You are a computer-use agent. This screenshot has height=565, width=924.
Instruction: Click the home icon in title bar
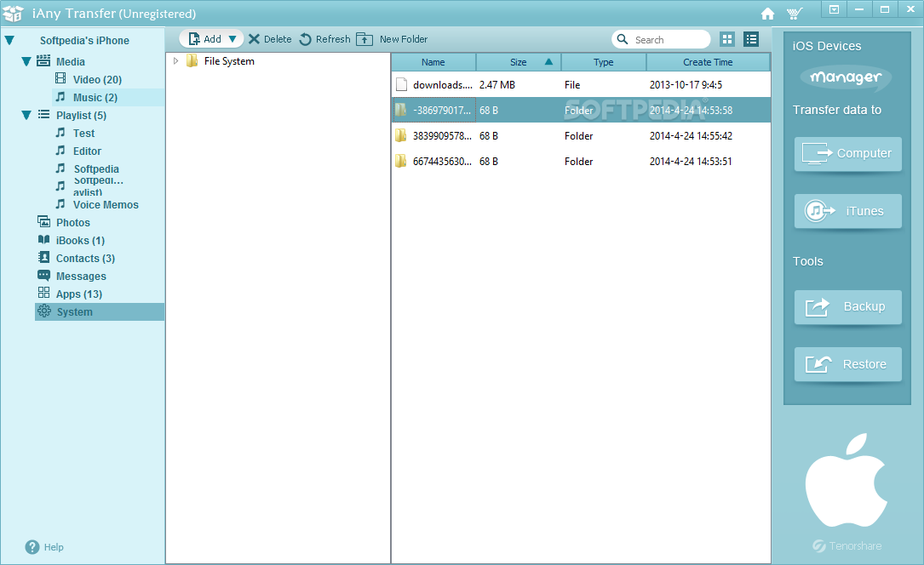(x=767, y=14)
